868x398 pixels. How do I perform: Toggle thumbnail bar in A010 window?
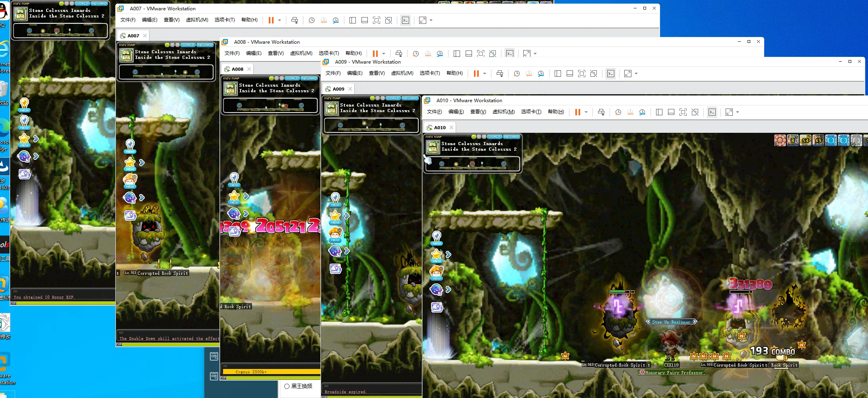tap(671, 112)
